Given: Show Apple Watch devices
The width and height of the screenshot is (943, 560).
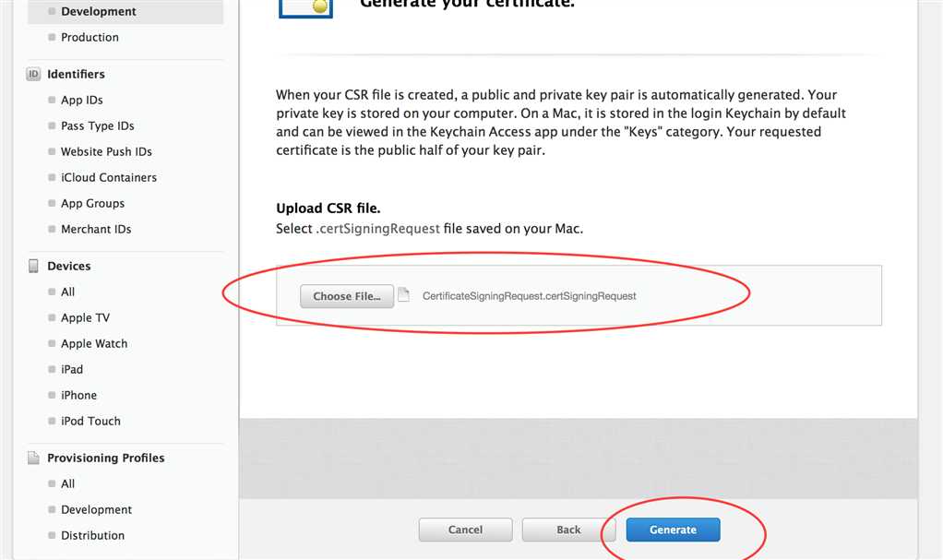Looking at the screenshot, I should click(x=94, y=343).
